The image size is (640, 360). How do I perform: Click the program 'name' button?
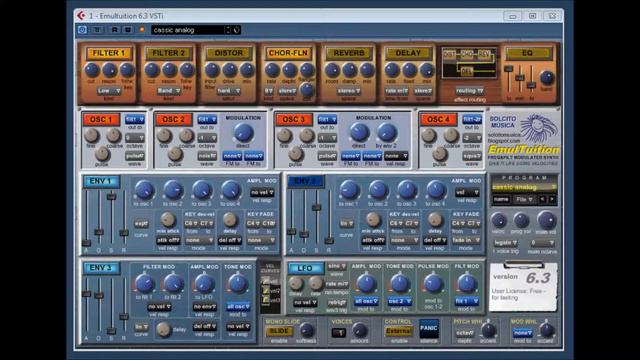pyautogui.click(x=501, y=200)
